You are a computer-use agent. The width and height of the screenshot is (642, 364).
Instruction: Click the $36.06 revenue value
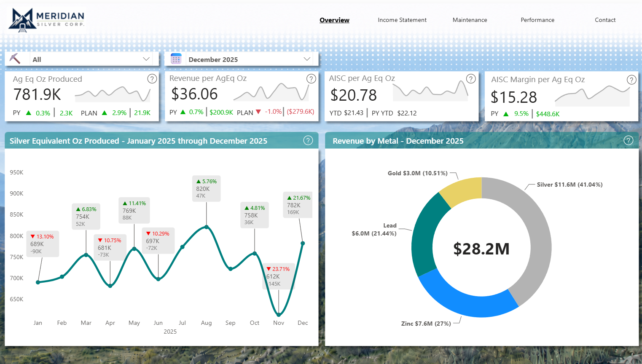coord(194,94)
